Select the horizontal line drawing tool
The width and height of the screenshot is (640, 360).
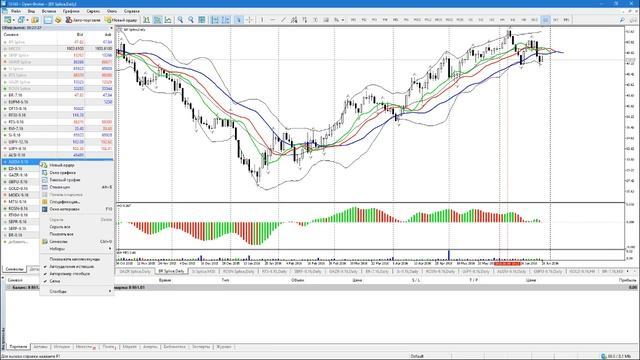point(273,20)
